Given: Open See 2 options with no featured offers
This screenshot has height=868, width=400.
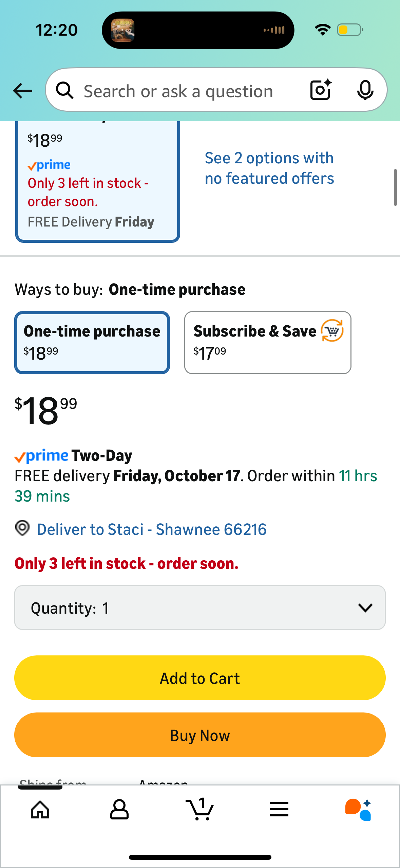Looking at the screenshot, I should 269,168.
